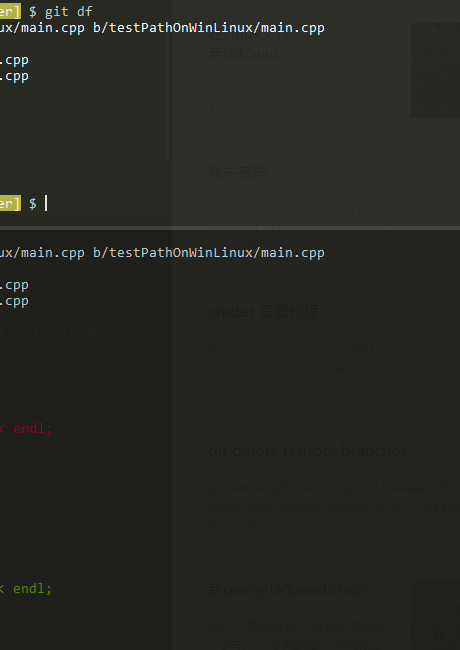Click the top pane vertical scrollbar
Viewport: 460px width, 650px height.
coord(167,81)
